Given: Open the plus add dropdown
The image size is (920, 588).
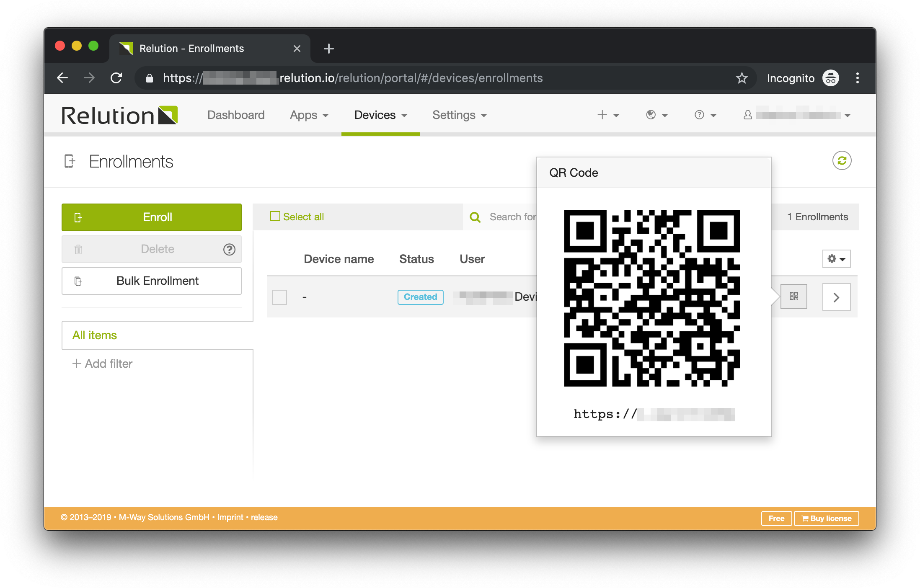Looking at the screenshot, I should [x=608, y=115].
